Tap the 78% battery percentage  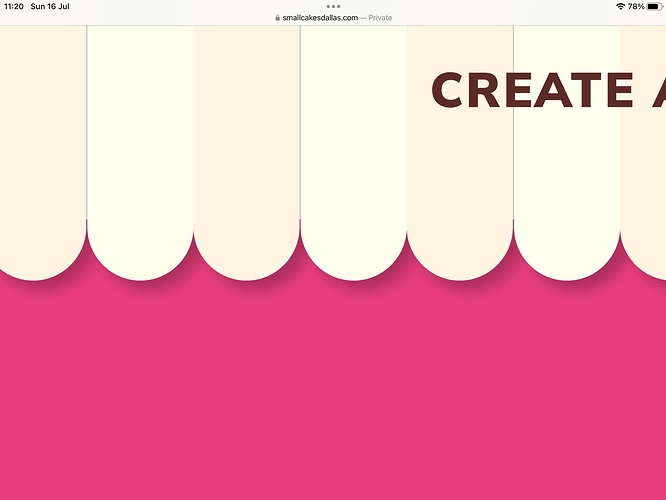(x=636, y=6)
